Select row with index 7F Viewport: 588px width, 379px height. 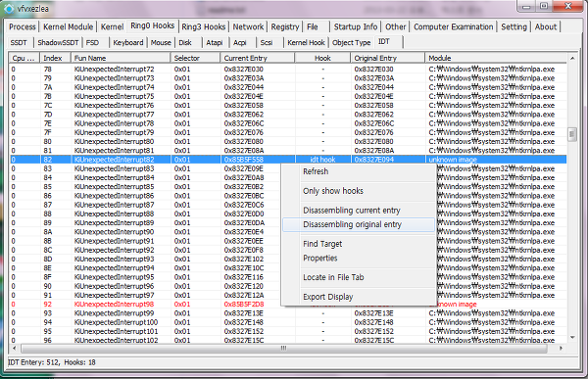tap(288, 132)
